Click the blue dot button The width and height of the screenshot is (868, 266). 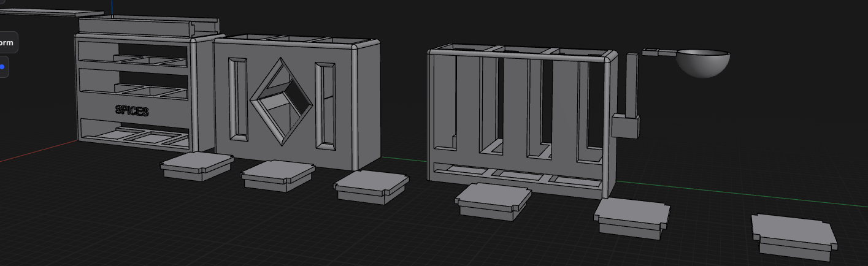click(3, 67)
